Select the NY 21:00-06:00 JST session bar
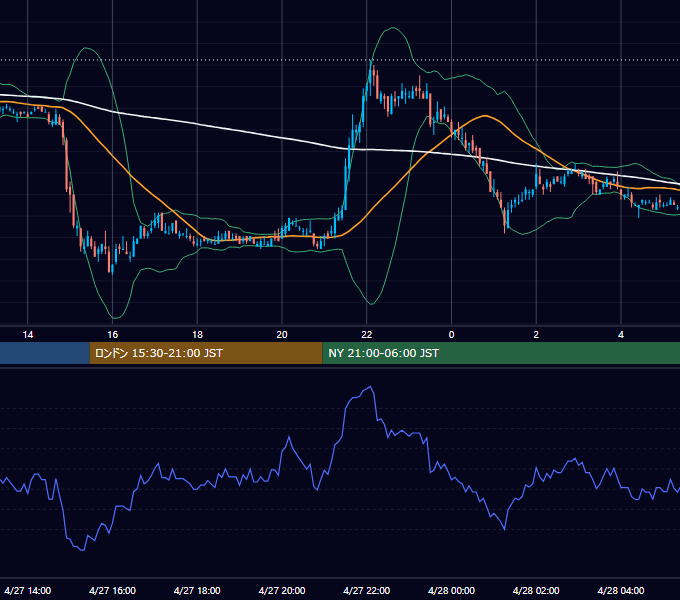680x600 pixels. [501, 353]
